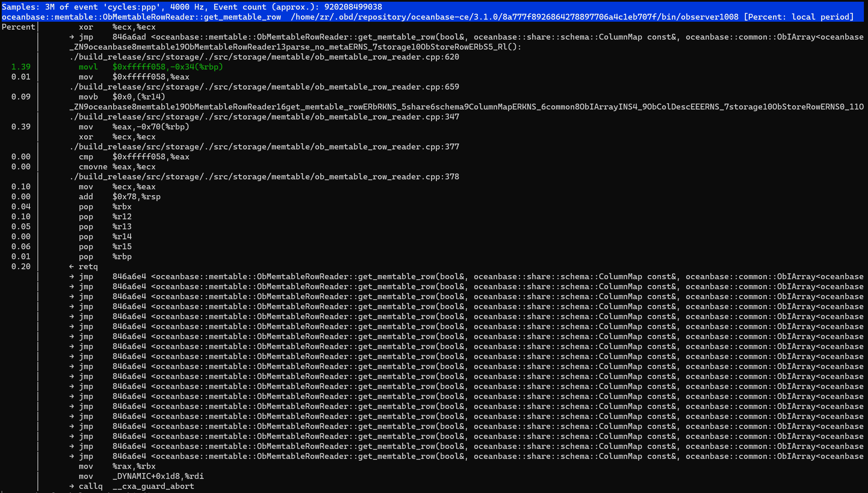
Task: Click source line ob_memtable_row_reader.cpp:377
Action: tap(264, 147)
